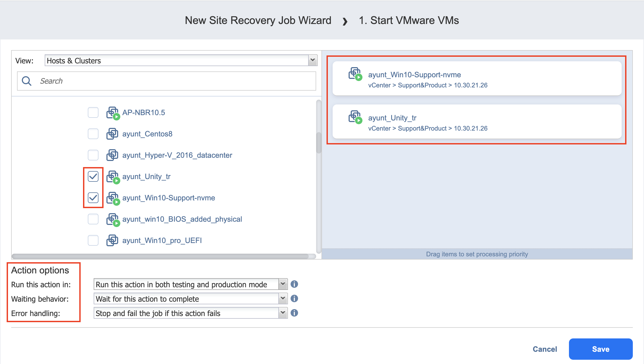Image resolution: width=644 pixels, height=364 pixels.
Task: Click the search magnifier icon
Action: coord(27,81)
